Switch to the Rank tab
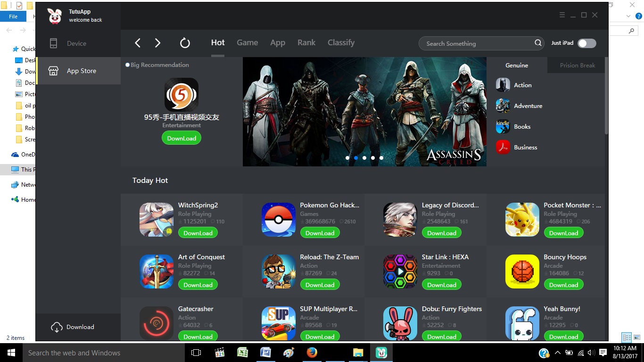Viewport: 644px width, 362px height. (306, 42)
